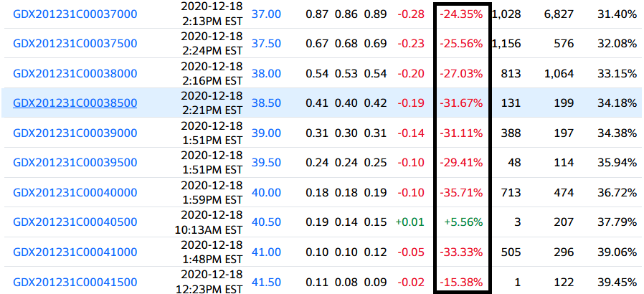
Task: Select the highlighted GDX201231C00038500 link
Action: pyautogui.click(x=75, y=103)
